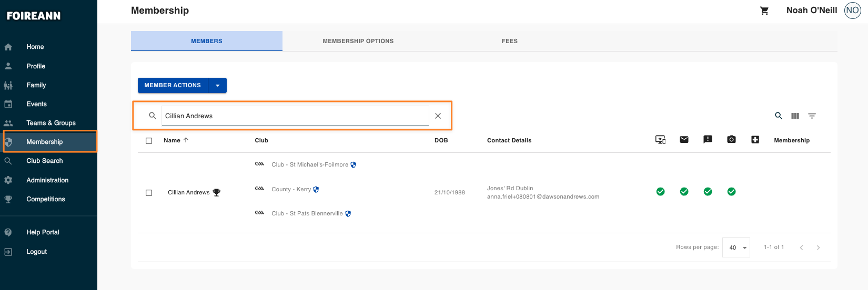868x290 pixels.
Task: Toggle table search via toolbar magnifier icon
Action: click(779, 116)
